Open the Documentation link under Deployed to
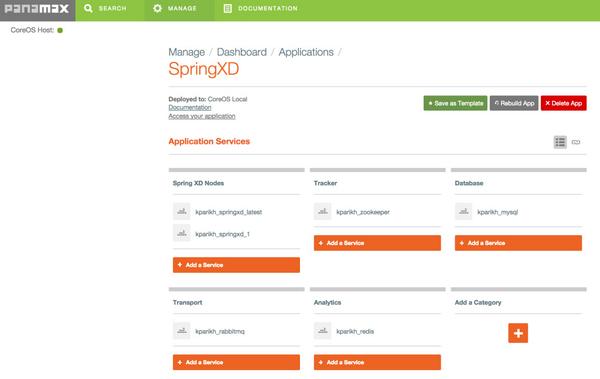 (x=190, y=108)
